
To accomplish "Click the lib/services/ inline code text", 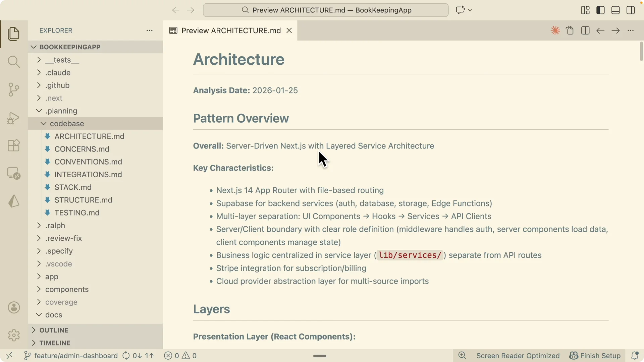I will [x=410, y=255].
